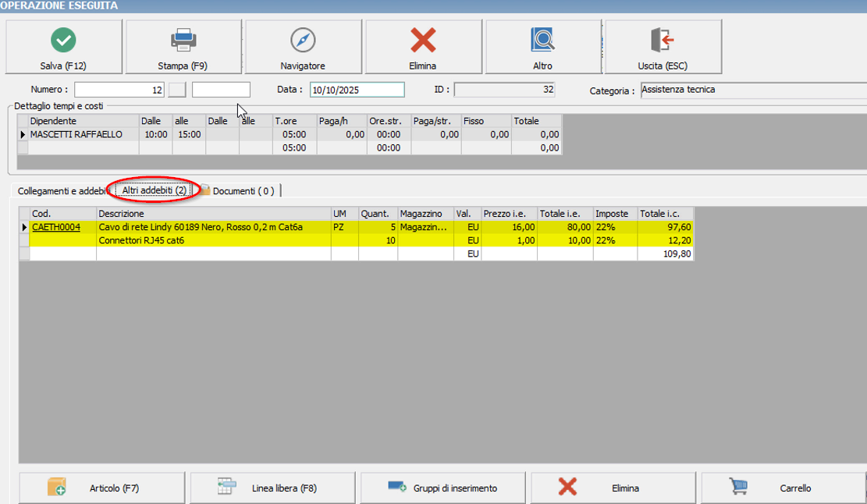Click the Categoria field Assistenza tecnica
867x504 pixels.
coord(749,90)
